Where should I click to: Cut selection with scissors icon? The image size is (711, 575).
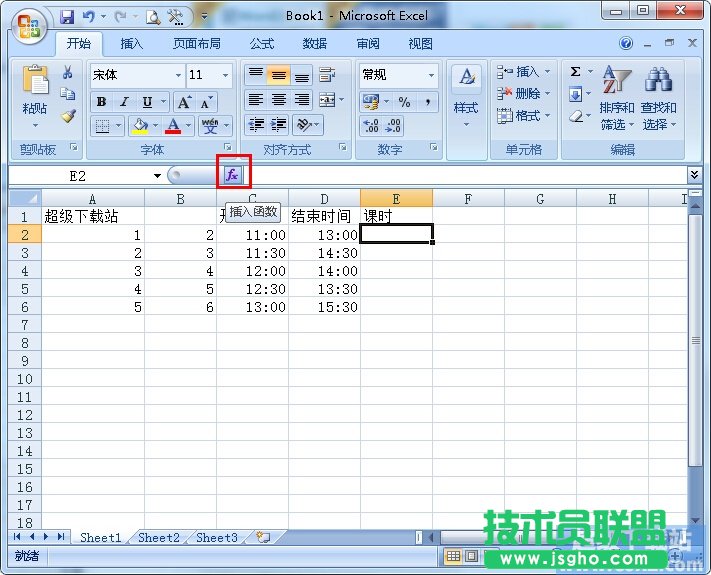click(x=68, y=72)
